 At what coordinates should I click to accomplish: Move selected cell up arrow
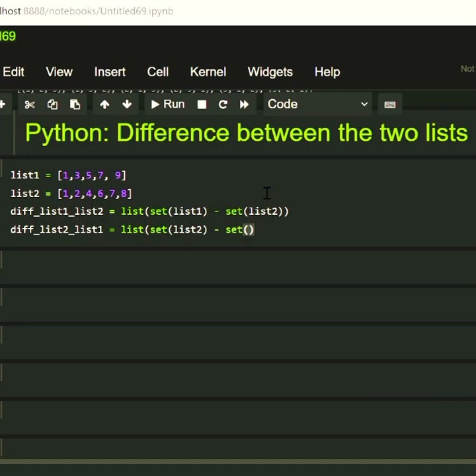pyautogui.click(x=104, y=104)
